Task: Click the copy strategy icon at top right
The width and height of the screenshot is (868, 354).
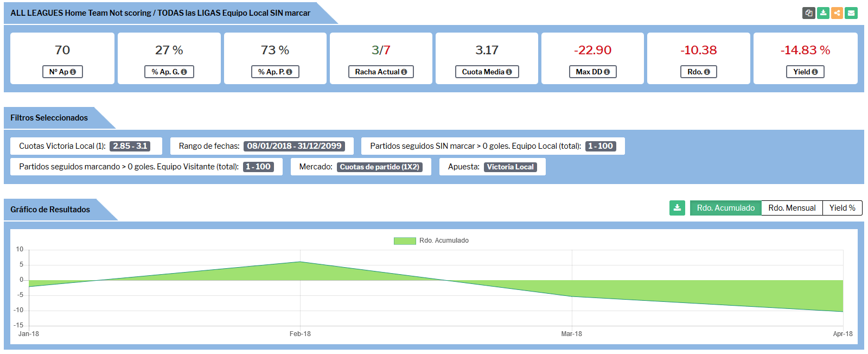Action: click(x=809, y=13)
